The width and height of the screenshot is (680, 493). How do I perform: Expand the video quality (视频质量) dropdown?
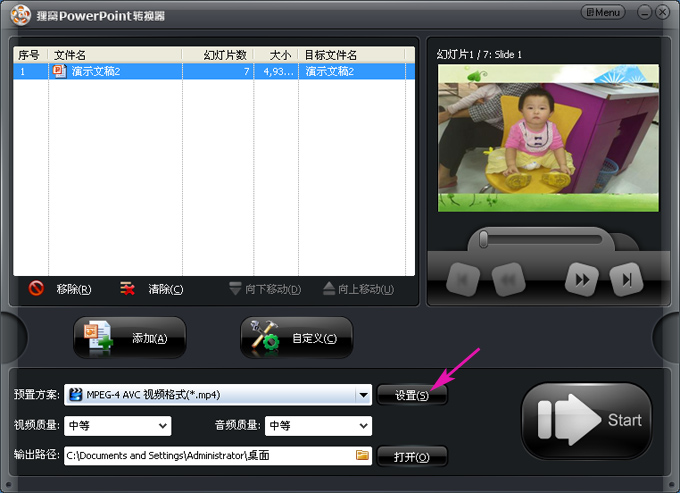pos(163,426)
